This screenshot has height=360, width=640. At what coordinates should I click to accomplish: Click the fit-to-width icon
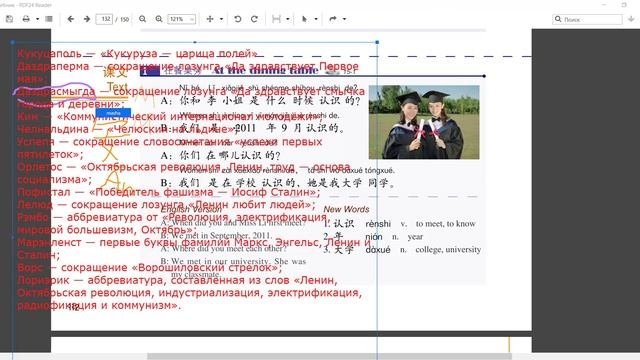tap(276, 19)
